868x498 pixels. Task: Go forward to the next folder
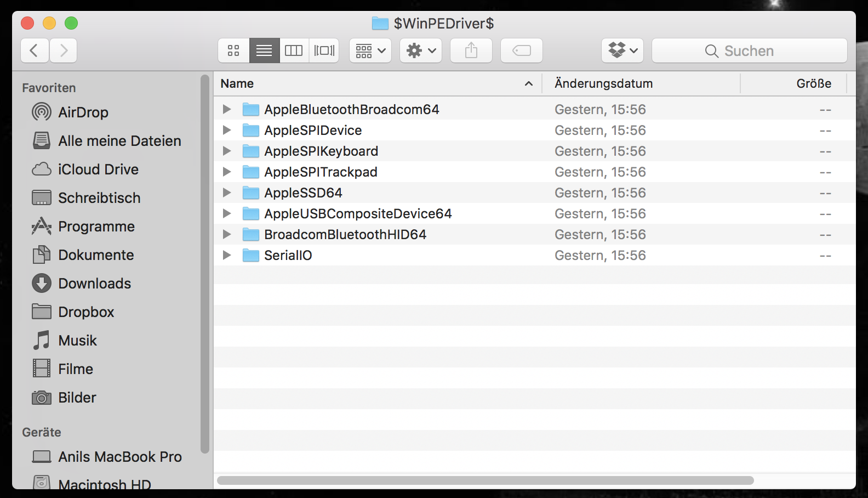63,50
